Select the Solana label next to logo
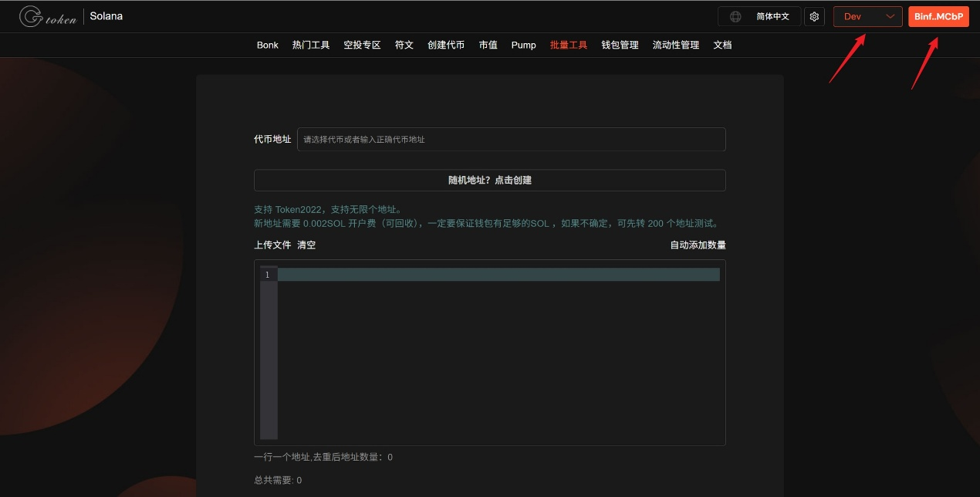The width and height of the screenshot is (980, 497). tap(106, 15)
